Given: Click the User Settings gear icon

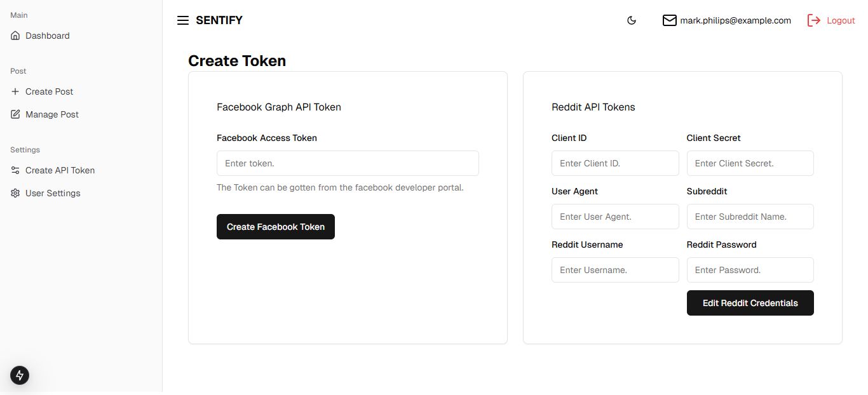Looking at the screenshot, I should pyautogui.click(x=15, y=193).
